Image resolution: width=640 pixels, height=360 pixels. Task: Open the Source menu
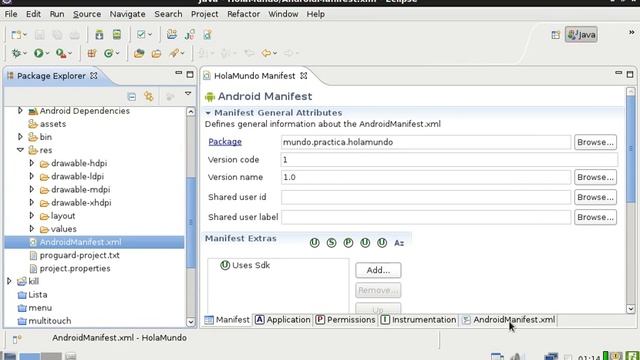click(x=87, y=14)
